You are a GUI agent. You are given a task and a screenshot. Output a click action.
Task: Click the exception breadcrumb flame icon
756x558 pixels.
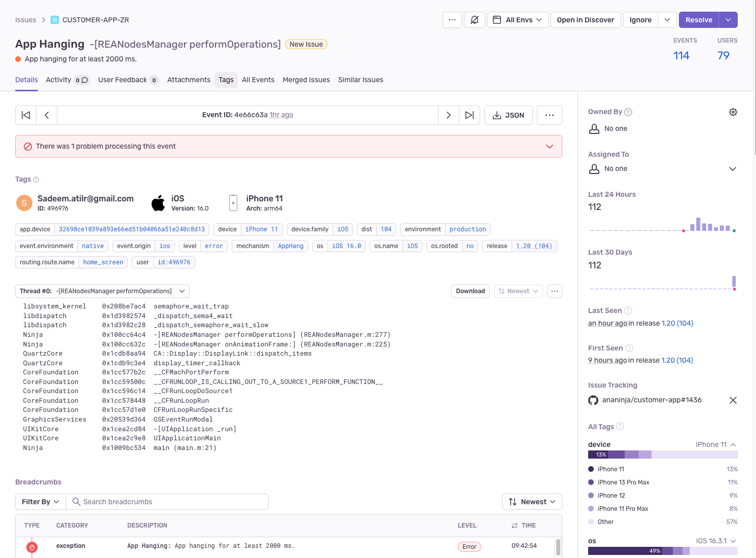[x=32, y=547]
